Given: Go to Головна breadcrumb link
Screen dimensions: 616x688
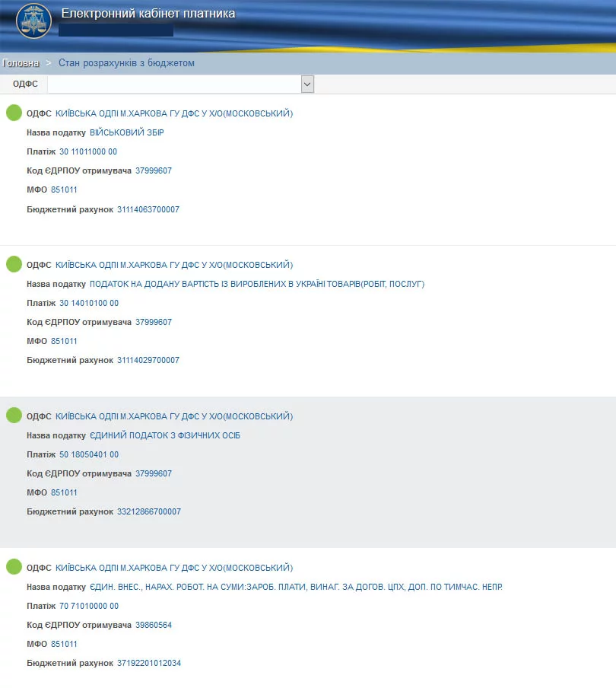Looking at the screenshot, I should 21,63.
